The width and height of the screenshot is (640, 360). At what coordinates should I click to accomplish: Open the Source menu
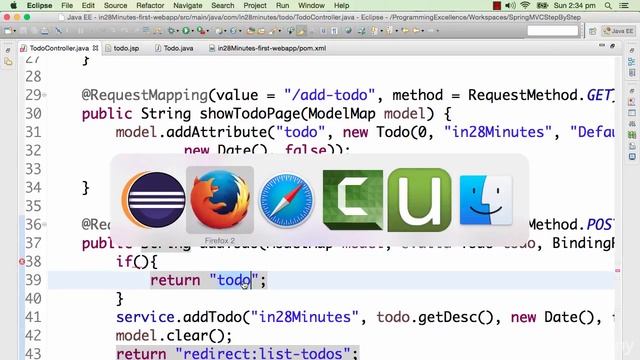[116, 5]
